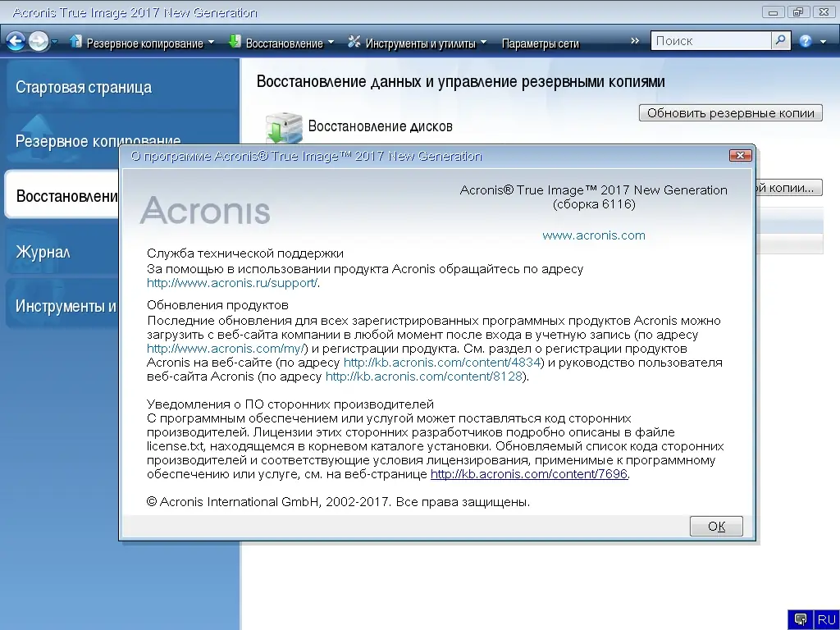Click the system tray monitor icon
Viewport: 840px width, 630px height.
pyautogui.click(x=801, y=619)
